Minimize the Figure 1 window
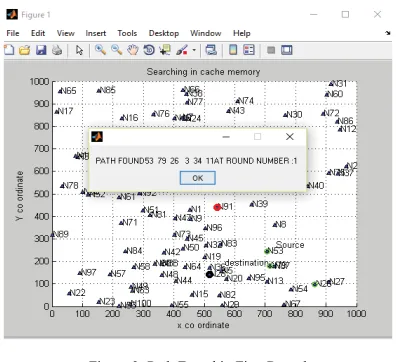The image size is (396, 362). (x=313, y=14)
